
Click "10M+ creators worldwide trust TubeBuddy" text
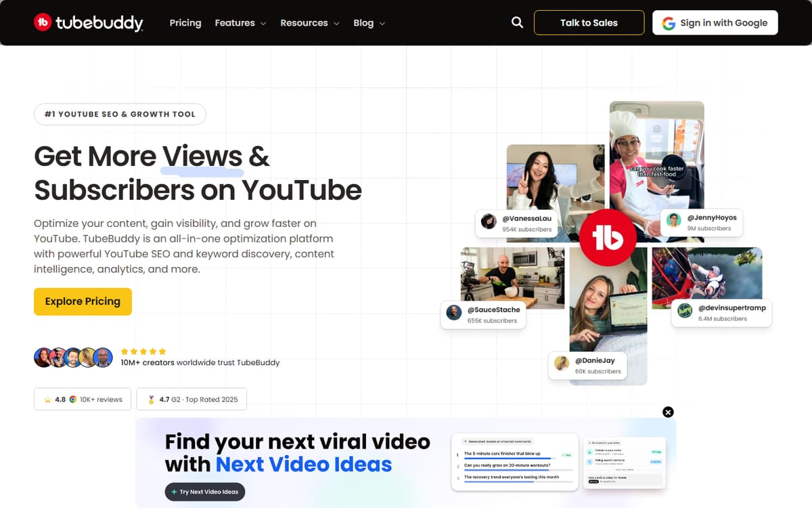(x=200, y=362)
